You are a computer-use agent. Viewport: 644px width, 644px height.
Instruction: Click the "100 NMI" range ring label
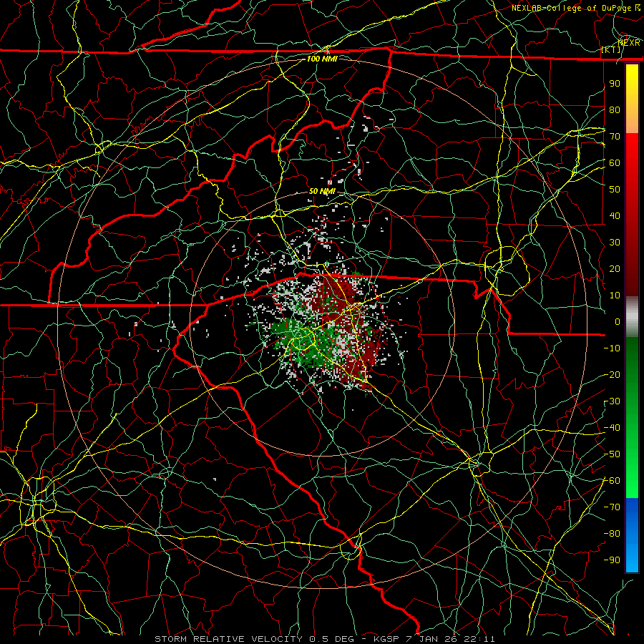click(322, 59)
